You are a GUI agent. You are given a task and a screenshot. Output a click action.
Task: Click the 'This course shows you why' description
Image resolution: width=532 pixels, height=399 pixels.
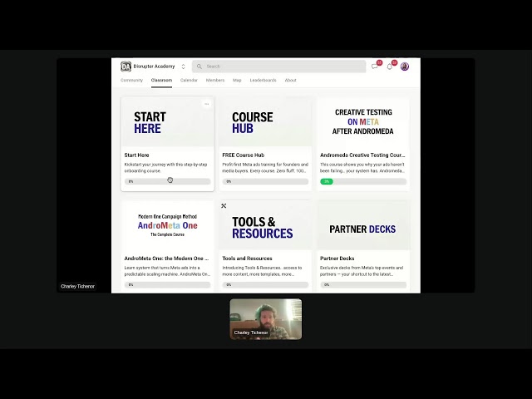pos(362,168)
